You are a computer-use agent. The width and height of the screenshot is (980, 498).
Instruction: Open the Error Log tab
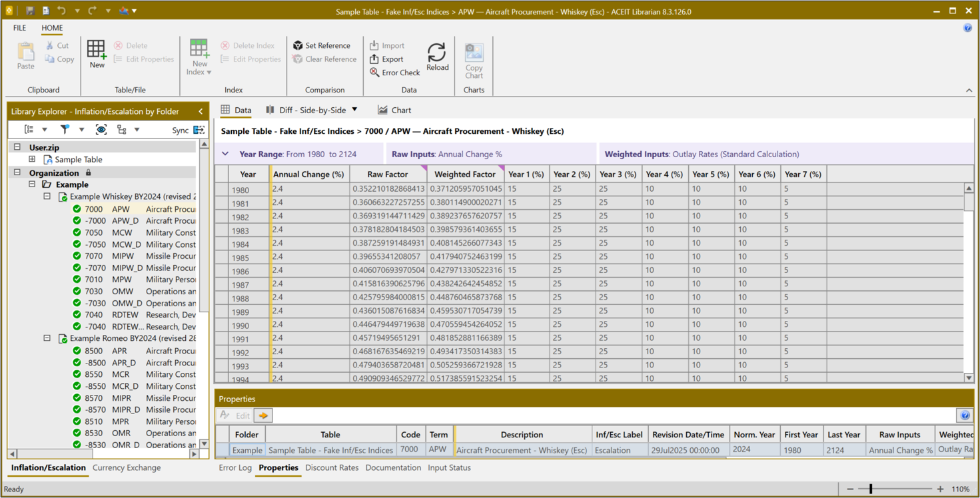[x=235, y=467]
